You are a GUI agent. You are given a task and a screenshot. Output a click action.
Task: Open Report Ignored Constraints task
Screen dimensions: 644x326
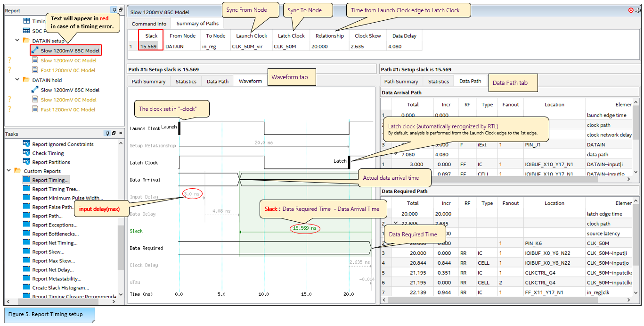tap(63, 144)
